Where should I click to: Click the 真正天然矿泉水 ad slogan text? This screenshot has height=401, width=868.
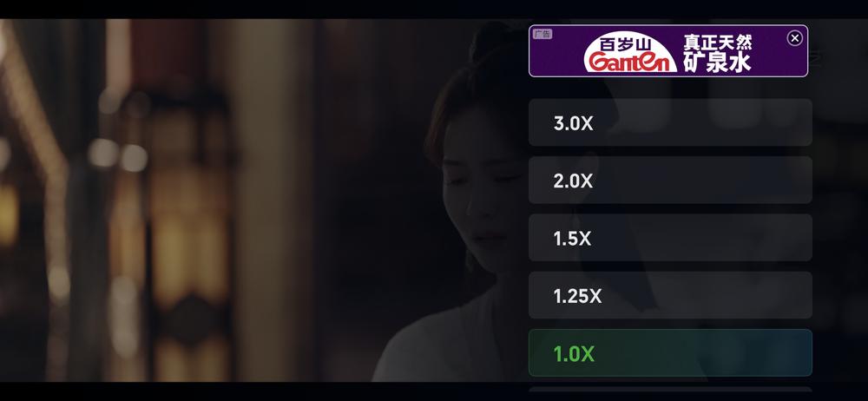click(718, 53)
